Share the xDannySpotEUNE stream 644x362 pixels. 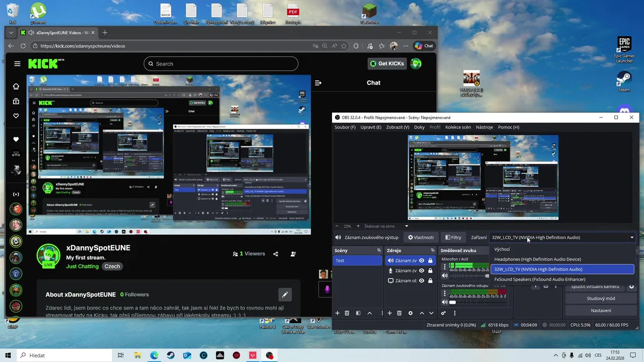click(276, 254)
